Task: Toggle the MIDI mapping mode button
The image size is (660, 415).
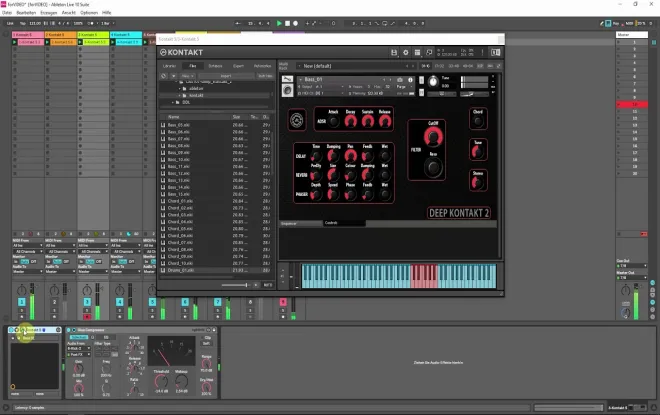Action: (630, 24)
